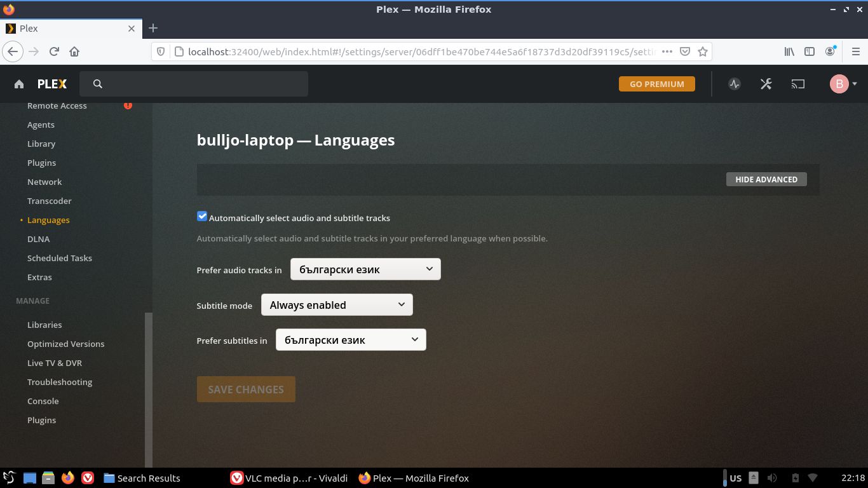Open Scheduled Tasks settings

click(x=60, y=258)
